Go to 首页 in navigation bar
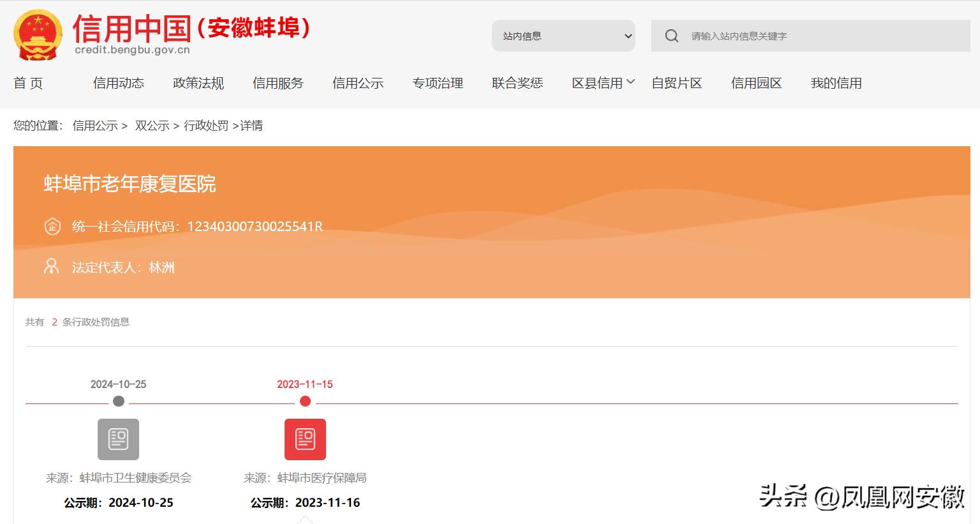This screenshot has height=524, width=980. [28, 83]
